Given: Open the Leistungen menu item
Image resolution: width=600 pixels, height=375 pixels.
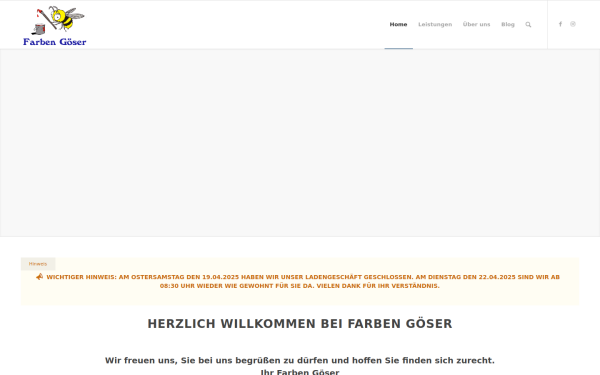Looking at the screenshot, I should click(435, 24).
